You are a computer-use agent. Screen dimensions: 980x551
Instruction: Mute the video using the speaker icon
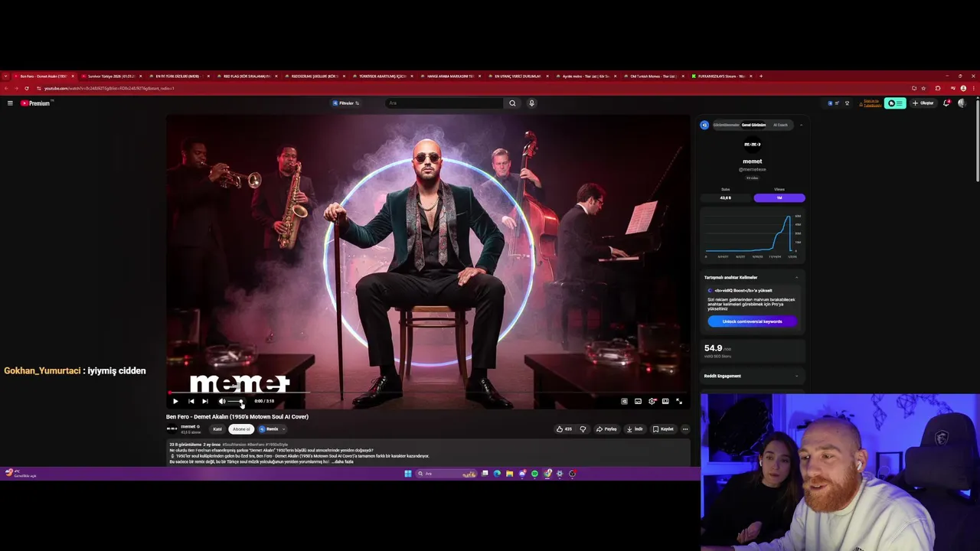coord(222,401)
